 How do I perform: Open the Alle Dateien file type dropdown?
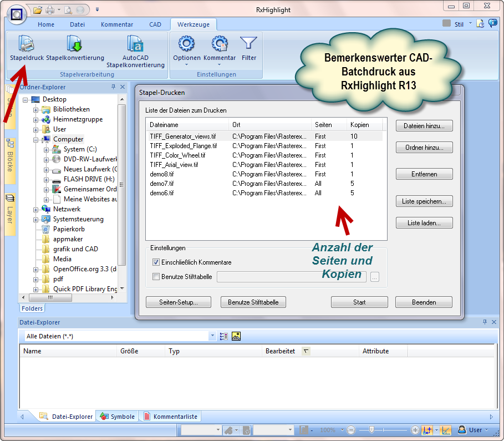tap(212, 336)
